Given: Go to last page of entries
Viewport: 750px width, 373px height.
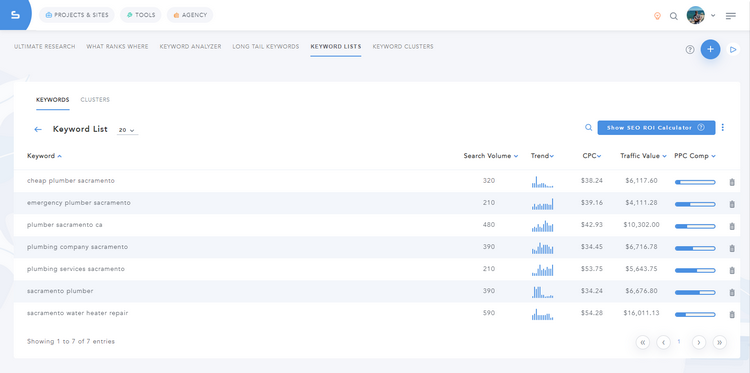Looking at the screenshot, I should tap(720, 342).
